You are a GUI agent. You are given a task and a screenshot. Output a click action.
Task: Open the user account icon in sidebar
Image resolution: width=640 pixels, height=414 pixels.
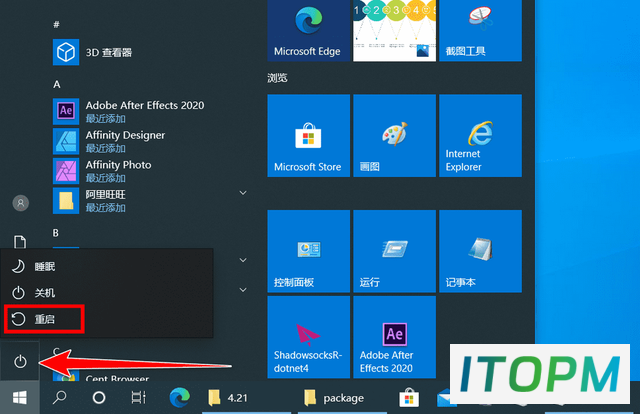(x=20, y=203)
